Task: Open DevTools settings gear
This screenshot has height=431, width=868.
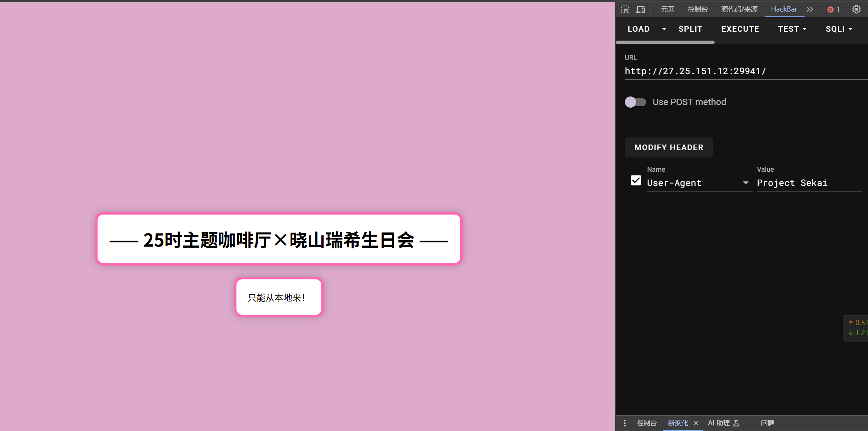Action: (856, 9)
